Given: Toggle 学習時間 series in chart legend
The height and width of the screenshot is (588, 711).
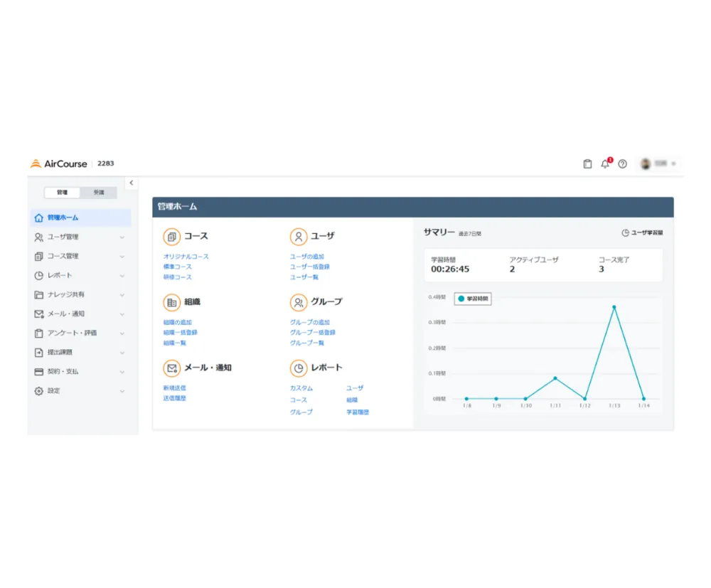Looking at the screenshot, I should (x=473, y=299).
